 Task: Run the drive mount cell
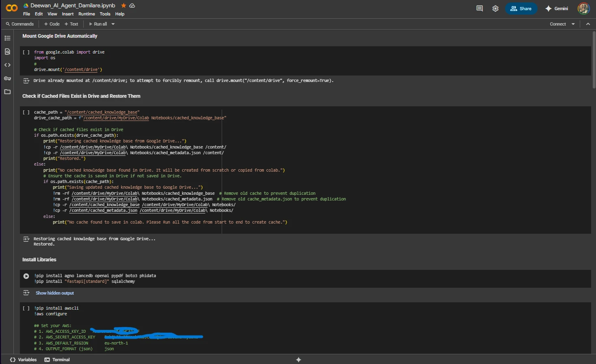click(x=26, y=52)
